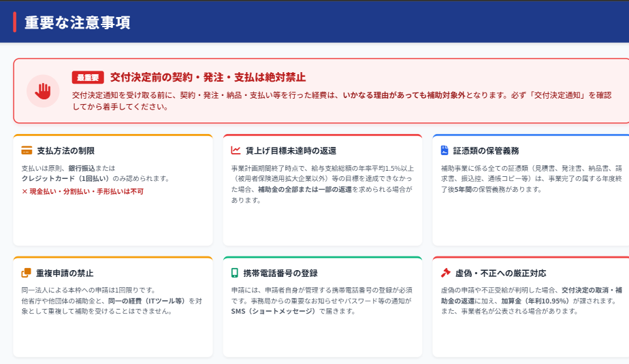The height and width of the screenshot is (364, 629).
Task: Click the gavel icon beside 虚偽・不正への厳正対応
Action: pos(445,273)
